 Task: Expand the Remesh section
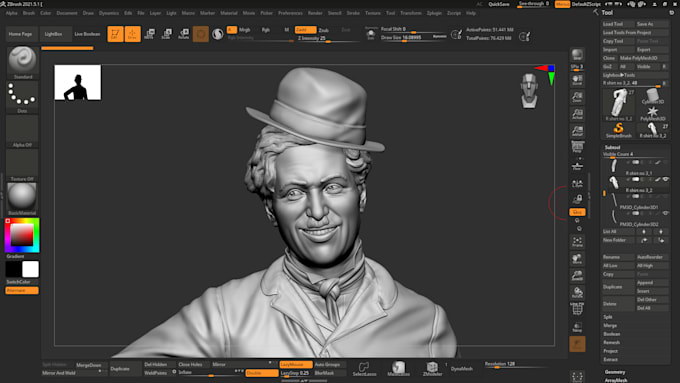click(x=611, y=343)
